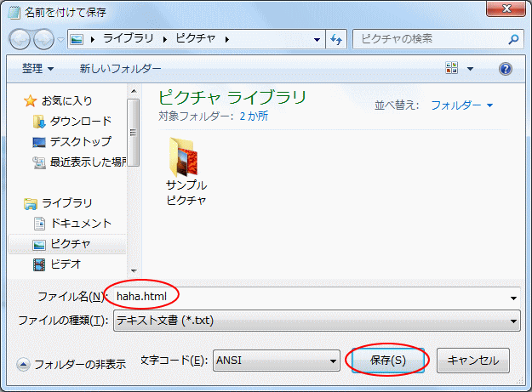Click the sidebar scrollbar thumb

pyautogui.click(x=133, y=133)
